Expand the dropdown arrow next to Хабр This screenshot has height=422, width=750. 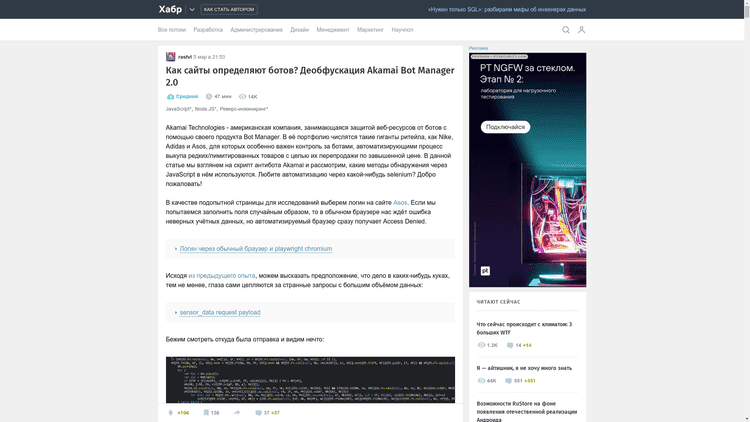[x=192, y=10]
